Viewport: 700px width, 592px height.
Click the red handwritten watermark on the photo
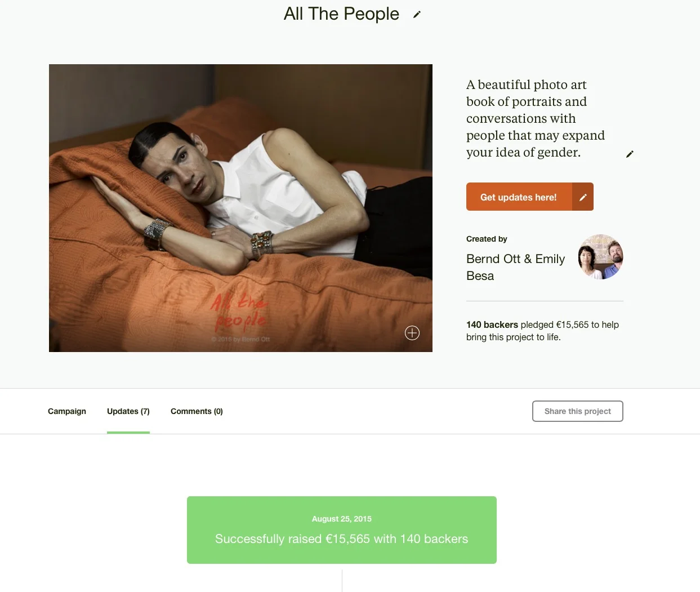click(239, 311)
